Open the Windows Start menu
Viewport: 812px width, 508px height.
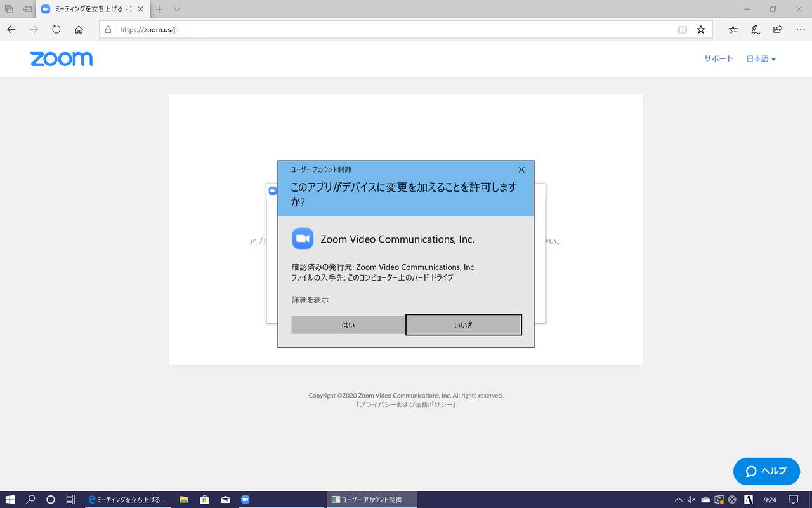10,500
